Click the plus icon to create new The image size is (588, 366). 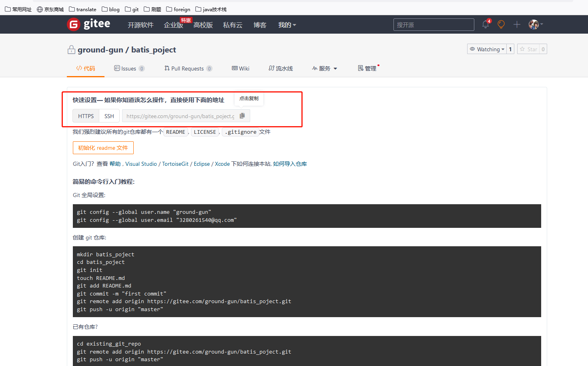click(517, 24)
